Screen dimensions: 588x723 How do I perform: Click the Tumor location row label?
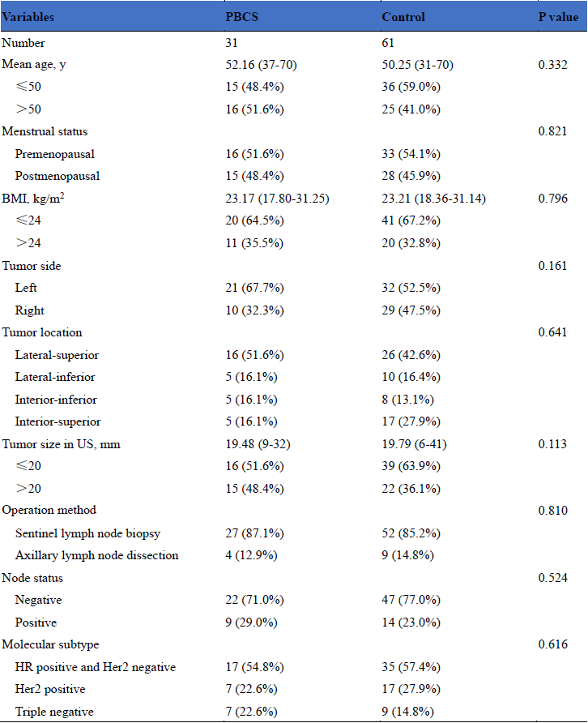tap(42, 332)
